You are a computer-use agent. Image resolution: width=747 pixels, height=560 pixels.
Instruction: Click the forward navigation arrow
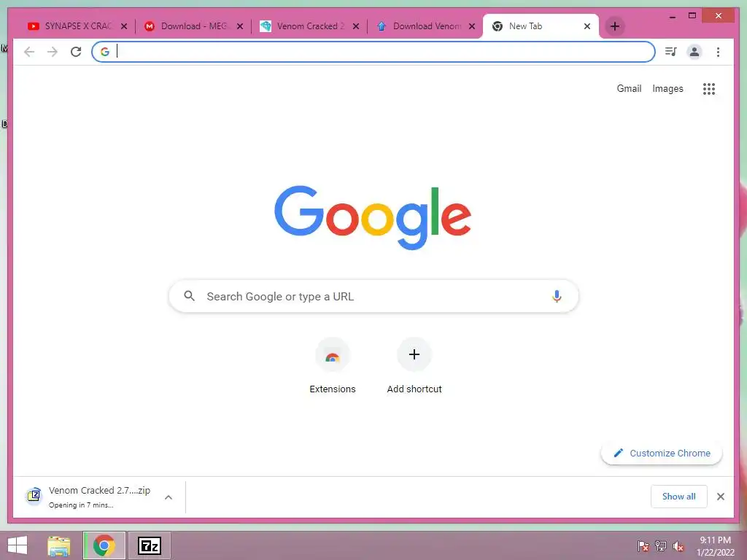point(53,52)
